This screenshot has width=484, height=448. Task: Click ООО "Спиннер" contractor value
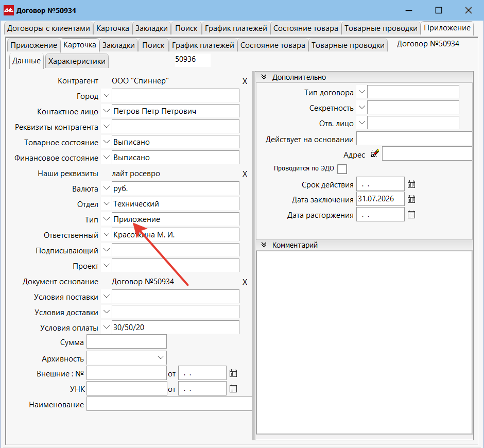[x=140, y=81]
